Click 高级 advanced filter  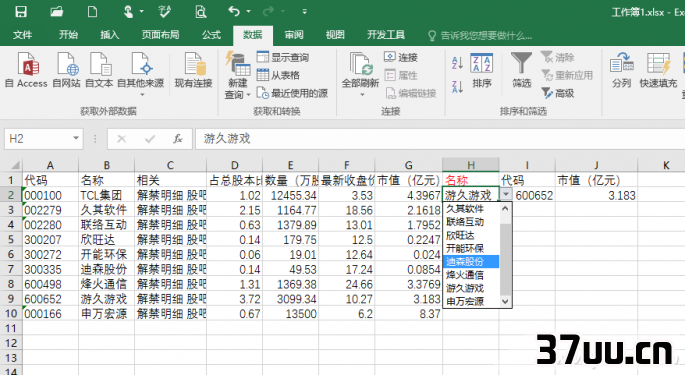(x=558, y=93)
